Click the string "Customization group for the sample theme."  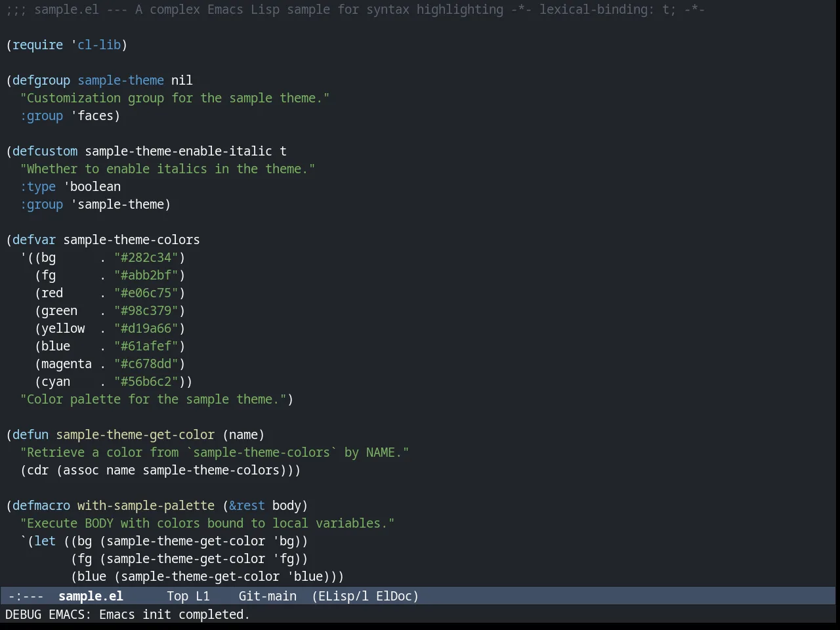click(175, 98)
